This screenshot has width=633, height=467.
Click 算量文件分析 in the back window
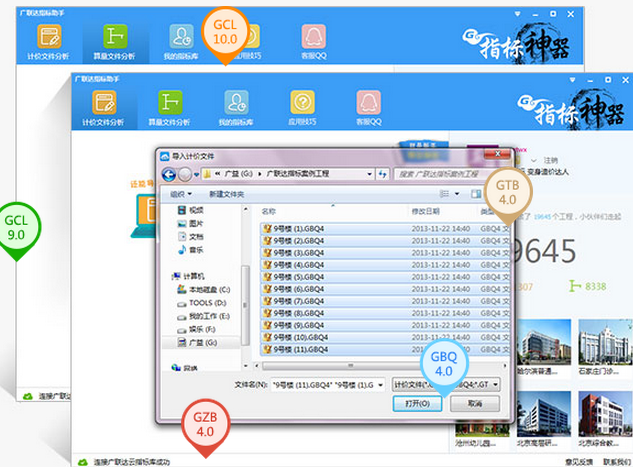115,42
